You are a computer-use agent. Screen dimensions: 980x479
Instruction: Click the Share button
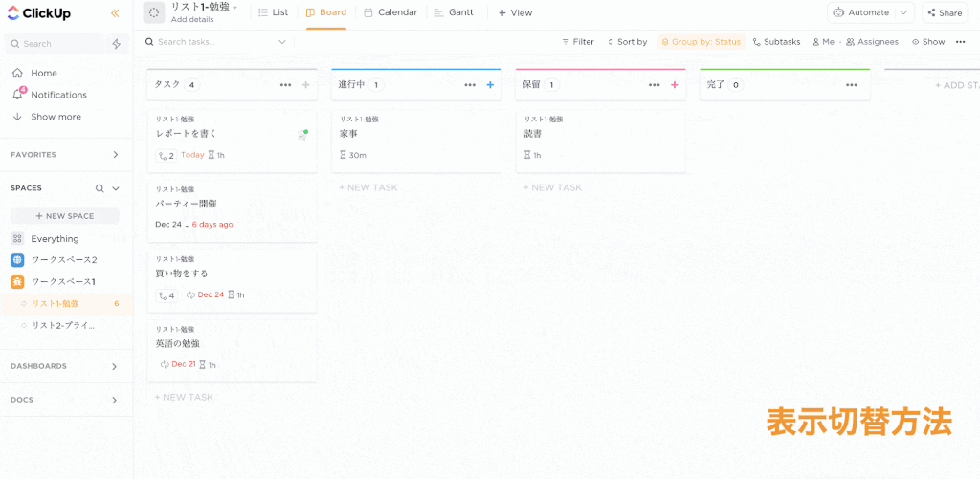[945, 12]
